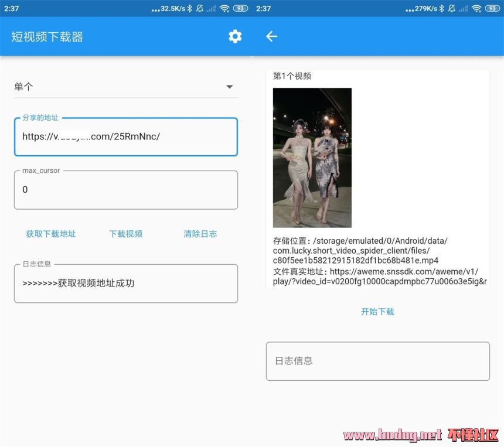Viewport: 504px width, 447px height.
Task: Clear the log with 清除日志
Action: tap(200, 234)
